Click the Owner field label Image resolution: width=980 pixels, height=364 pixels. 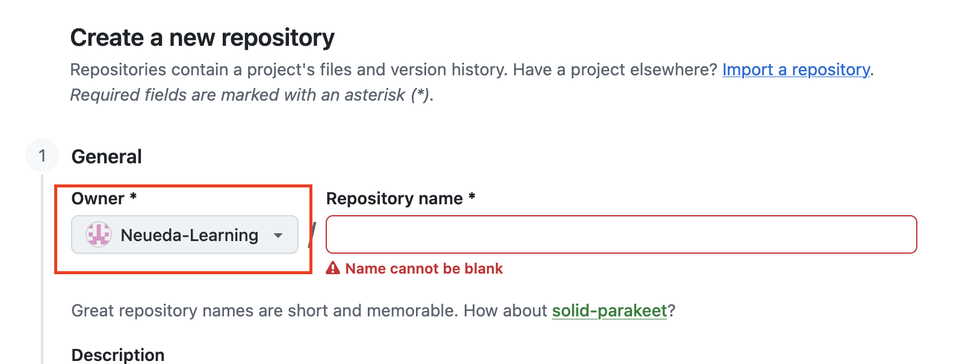pos(98,198)
